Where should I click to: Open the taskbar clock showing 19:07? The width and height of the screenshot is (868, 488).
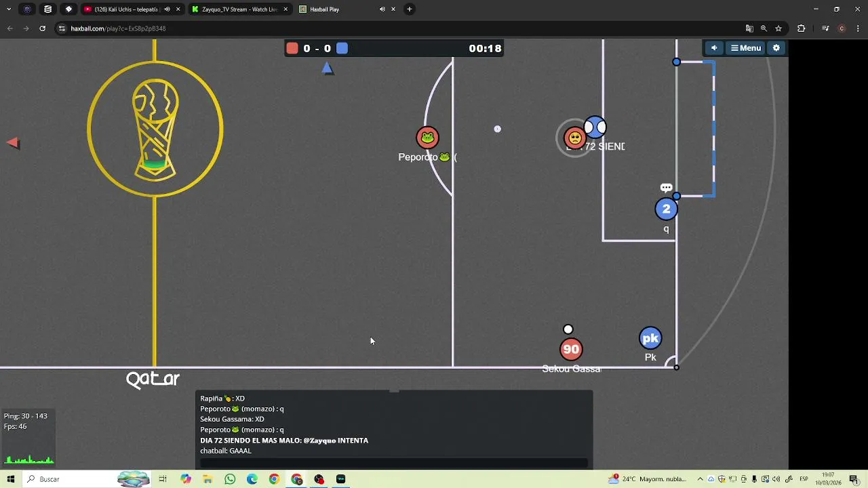pos(829,479)
